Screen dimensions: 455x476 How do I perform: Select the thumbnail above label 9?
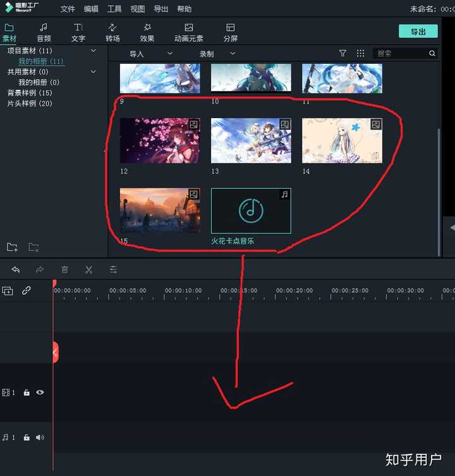tap(160, 78)
